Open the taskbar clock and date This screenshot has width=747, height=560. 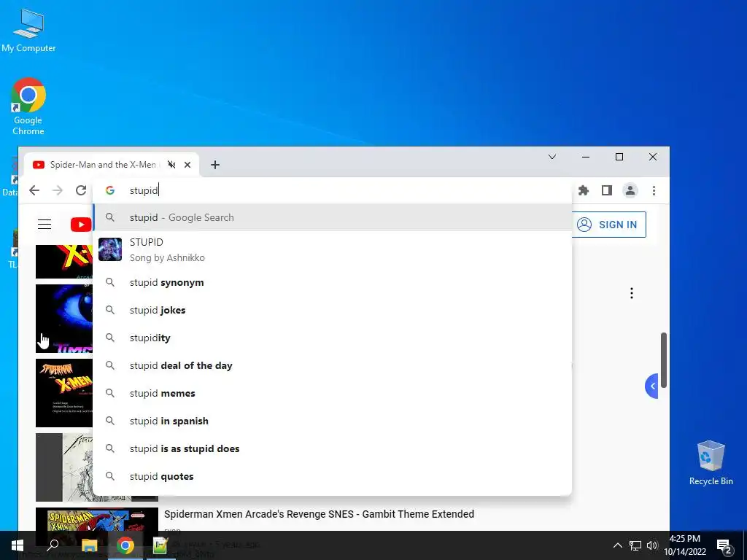pyautogui.click(x=685, y=545)
